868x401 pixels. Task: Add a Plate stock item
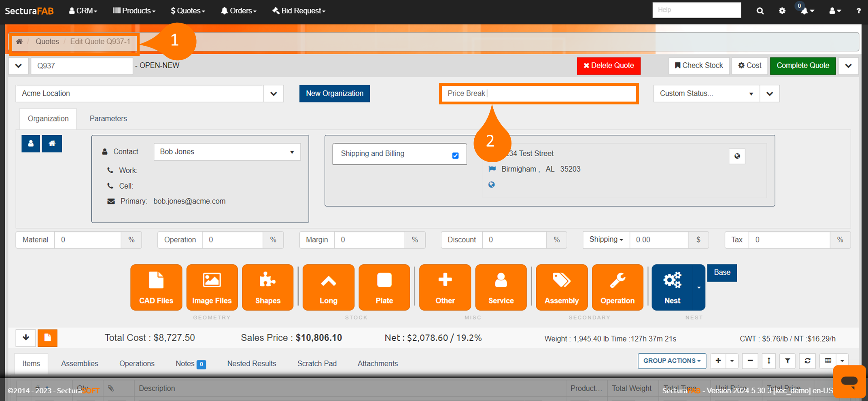click(x=384, y=287)
